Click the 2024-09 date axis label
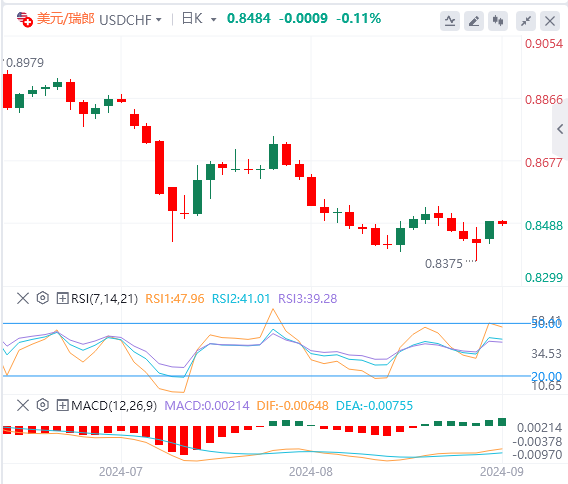 click(x=502, y=472)
